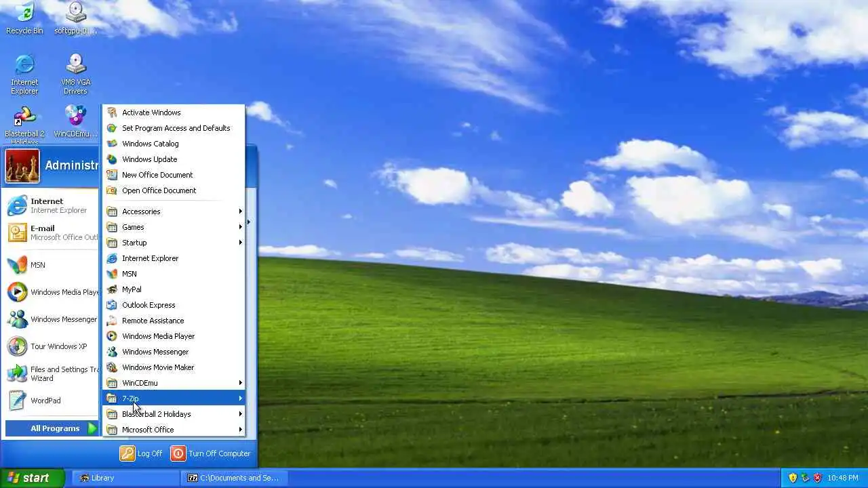Click Remote Assistance text in programs list
Viewport: 868px width, 488px height.
(153, 321)
